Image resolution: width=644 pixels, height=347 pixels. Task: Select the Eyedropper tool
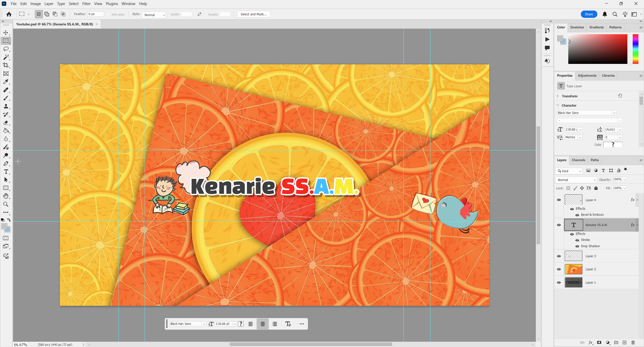tap(6, 82)
